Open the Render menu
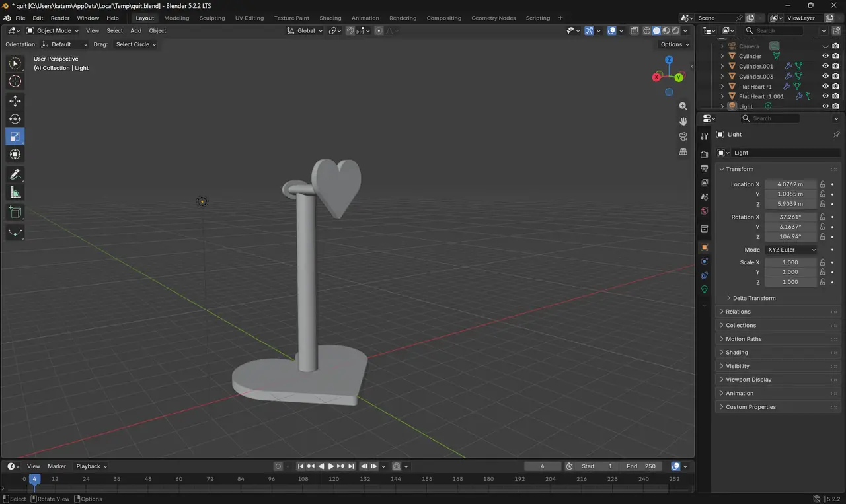The width and height of the screenshot is (846, 504). tap(60, 18)
